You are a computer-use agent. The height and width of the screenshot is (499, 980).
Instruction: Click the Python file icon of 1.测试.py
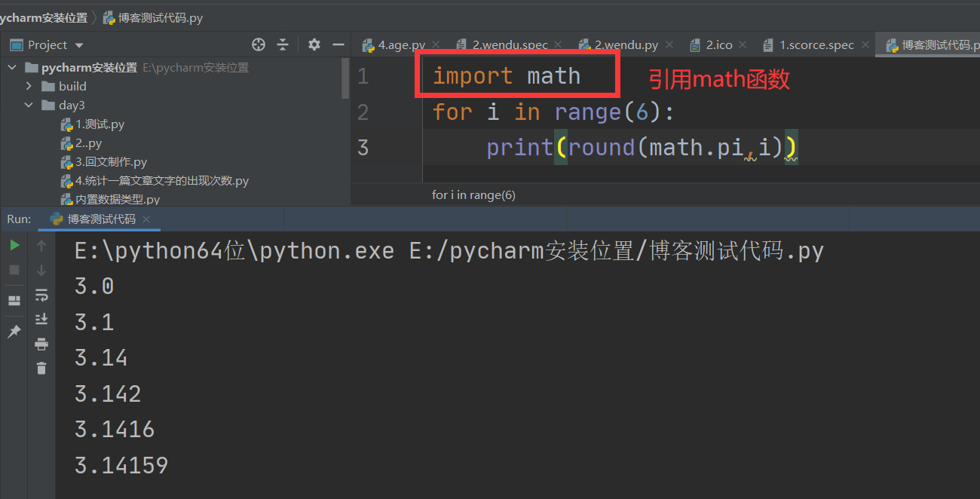point(66,124)
